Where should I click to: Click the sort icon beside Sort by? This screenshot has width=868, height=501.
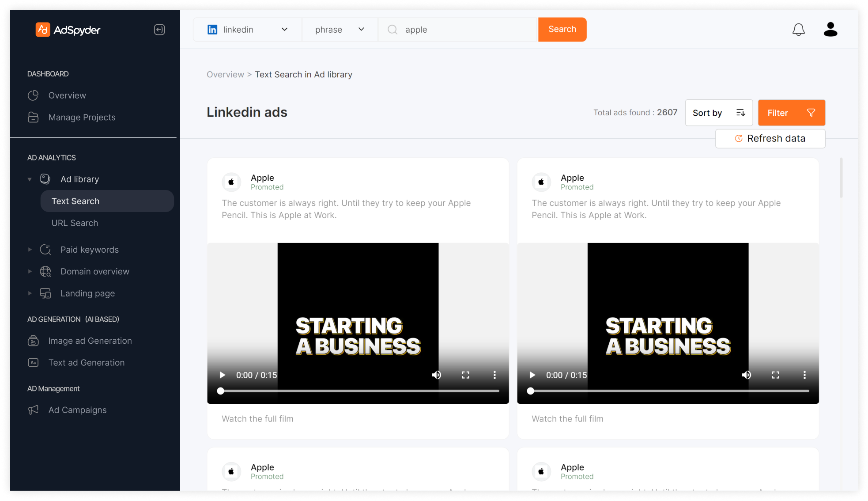click(x=741, y=113)
